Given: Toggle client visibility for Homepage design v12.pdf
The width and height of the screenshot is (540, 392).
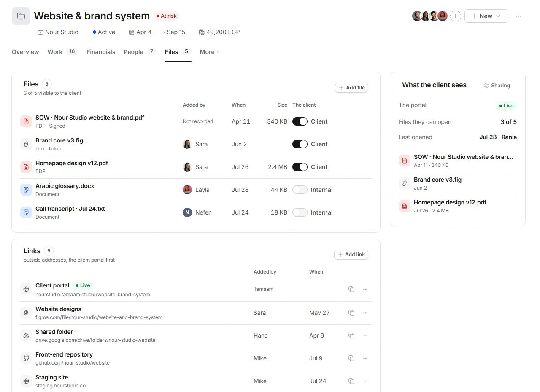Looking at the screenshot, I should pos(300,167).
